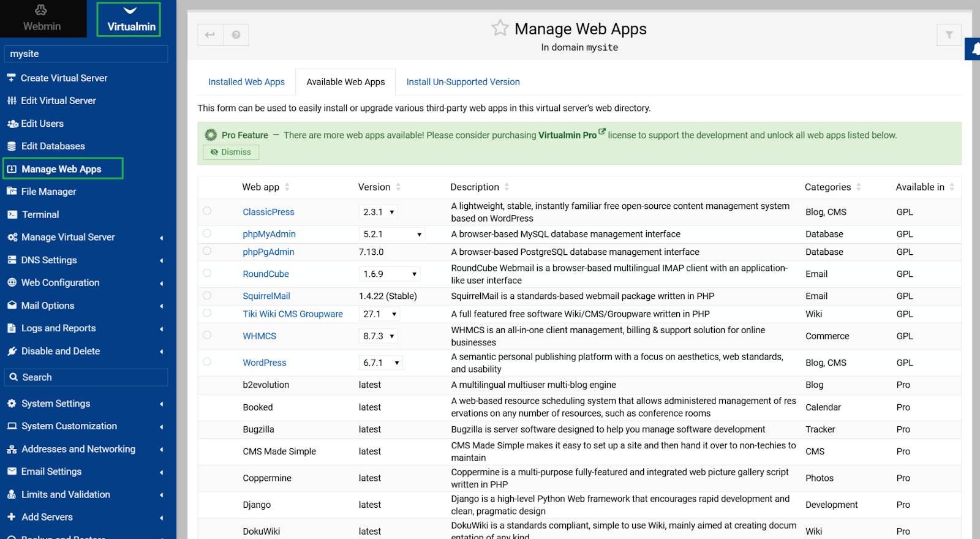
Task: Click the DNS Settings server icon
Action: 12,260
